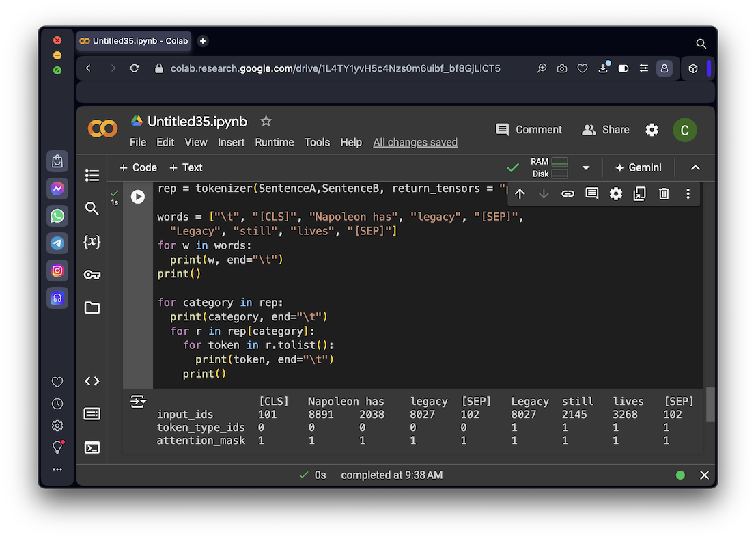The height and width of the screenshot is (539, 756).
Task: Open the Code snippets panel
Action: click(92, 381)
